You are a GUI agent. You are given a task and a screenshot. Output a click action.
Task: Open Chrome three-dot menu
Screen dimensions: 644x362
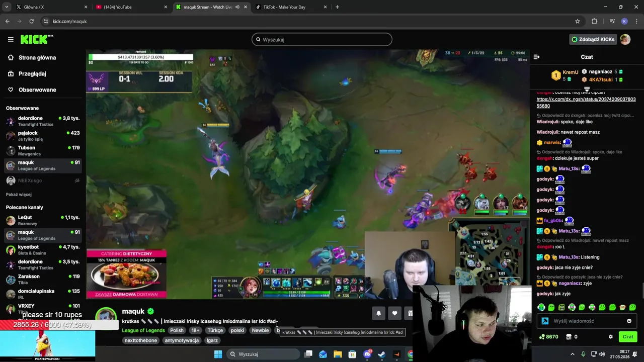(637, 21)
